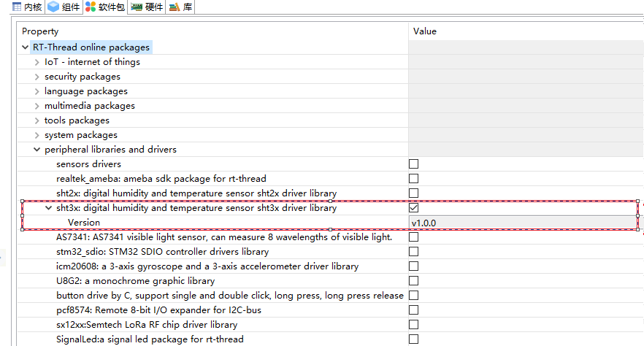
Task: Open the 组件 tab
Action: coord(64,7)
